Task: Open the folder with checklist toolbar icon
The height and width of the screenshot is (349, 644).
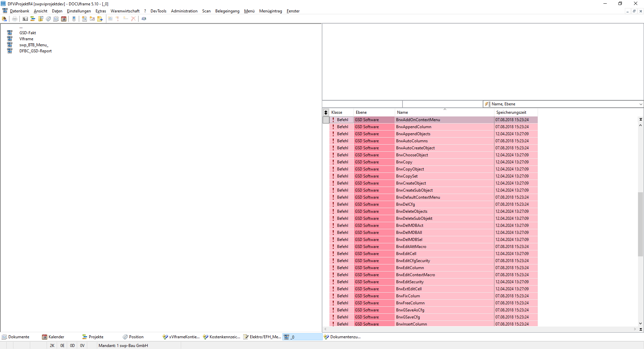Action: [x=41, y=19]
